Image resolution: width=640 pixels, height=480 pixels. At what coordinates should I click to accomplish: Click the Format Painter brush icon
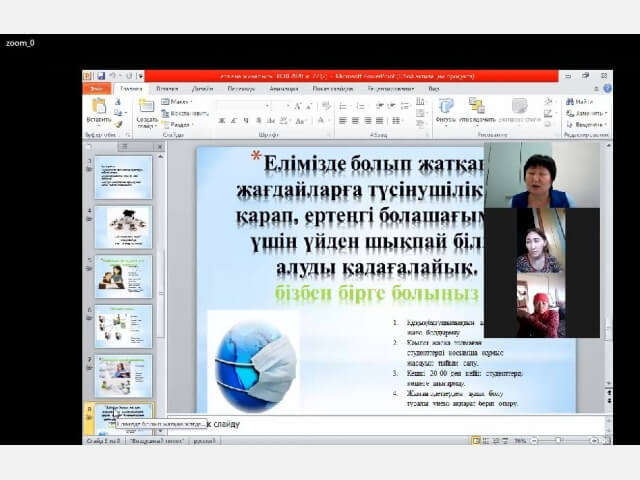coord(118,124)
